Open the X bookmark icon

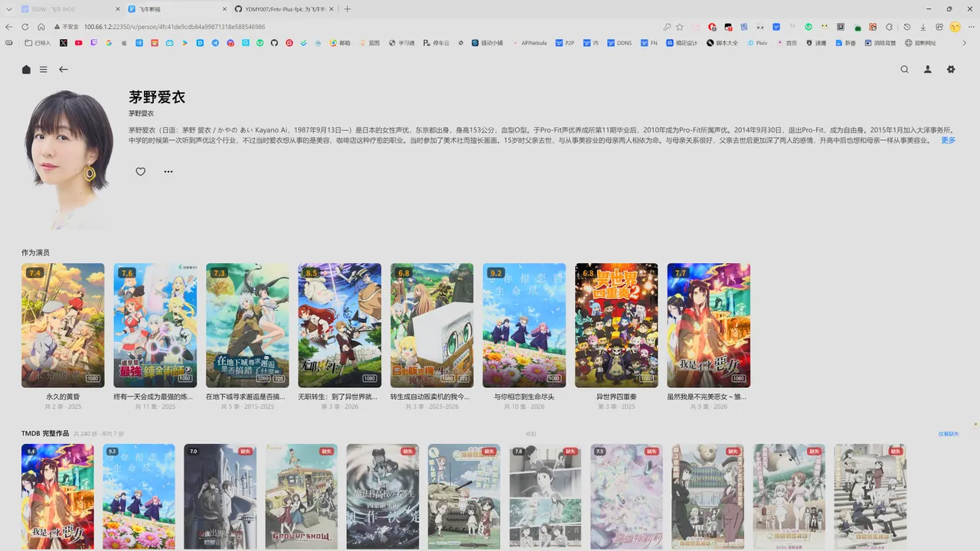[64, 43]
